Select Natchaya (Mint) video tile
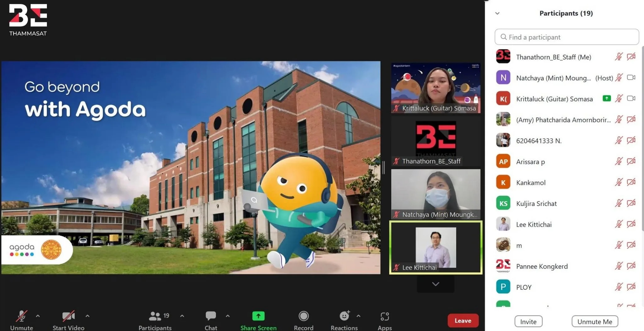This screenshot has height=331, width=644. [436, 194]
